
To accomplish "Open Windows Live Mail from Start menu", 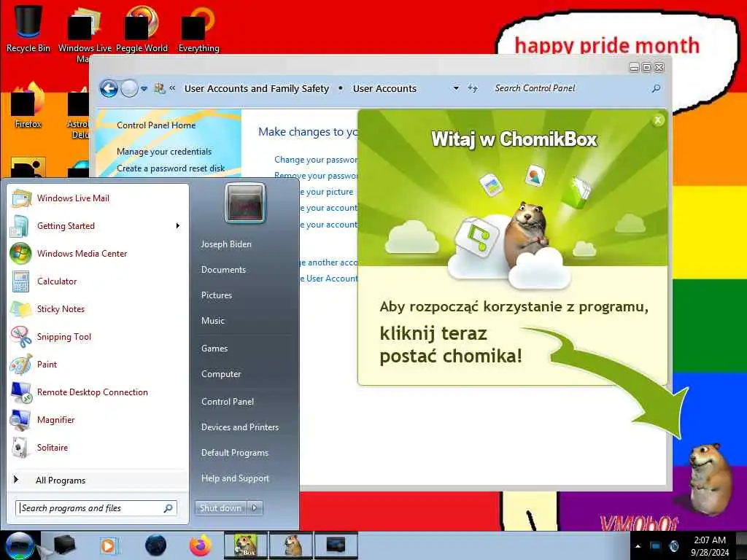I will point(98,198).
